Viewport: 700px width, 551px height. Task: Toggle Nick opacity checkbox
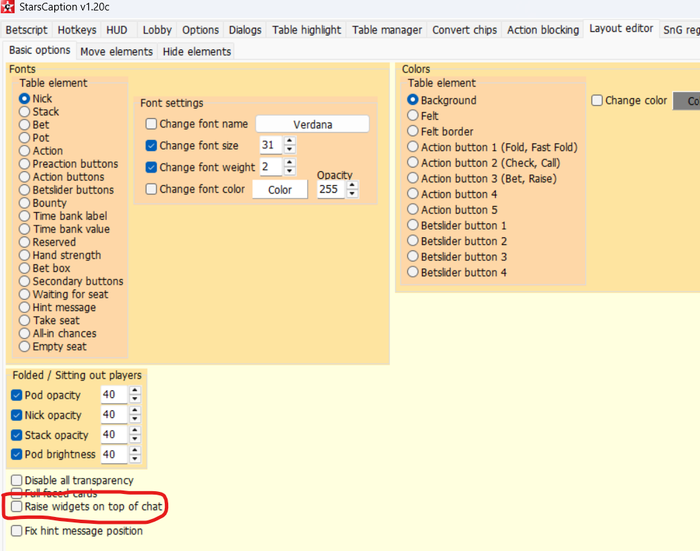click(x=17, y=415)
